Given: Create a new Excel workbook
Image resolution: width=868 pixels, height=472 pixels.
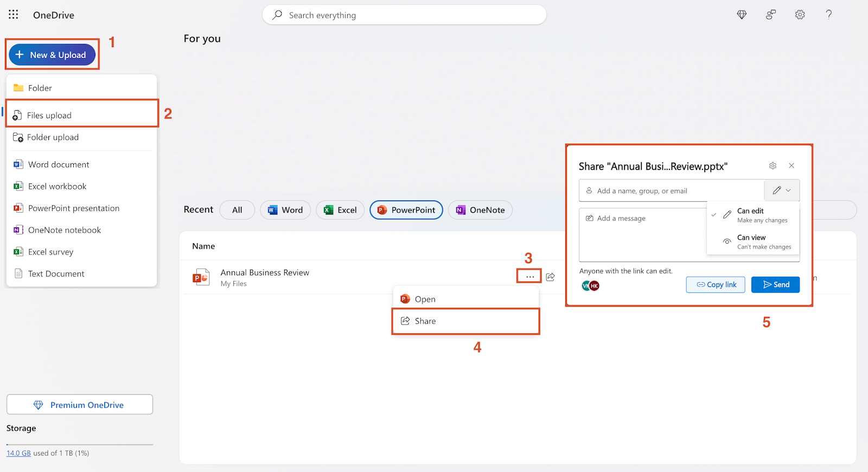Looking at the screenshot, I should [81, 186].
